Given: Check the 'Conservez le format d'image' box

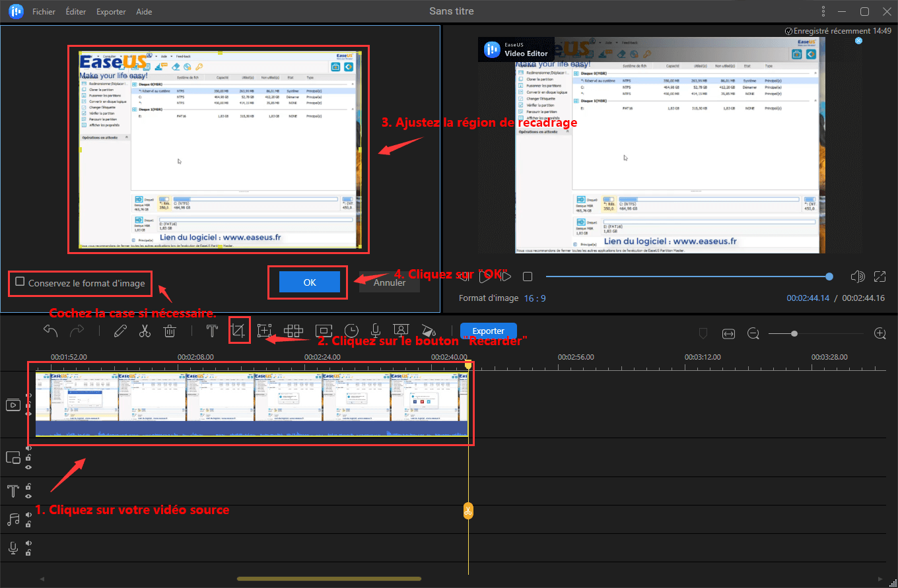Looking at the screenshot, I should (20, 282).
